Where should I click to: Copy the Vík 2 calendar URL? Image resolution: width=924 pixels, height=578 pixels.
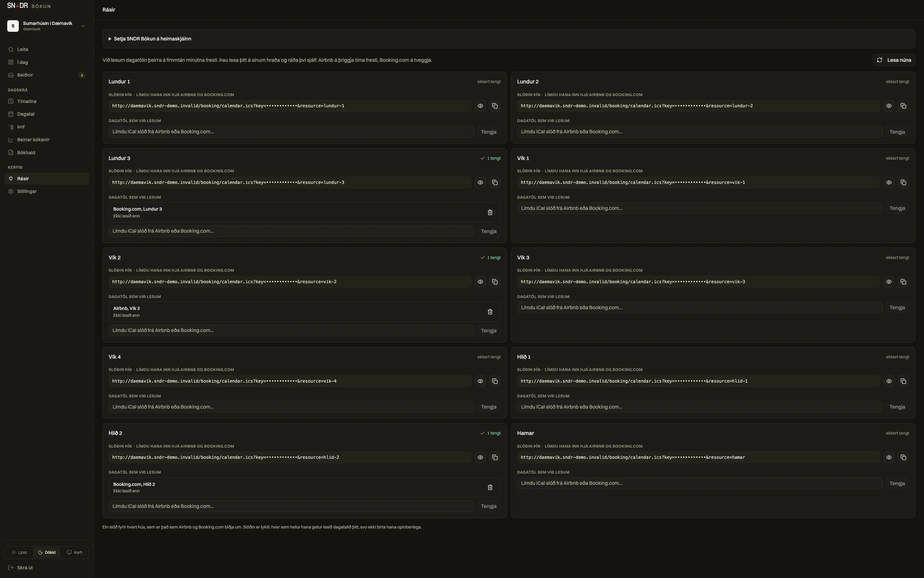pos(494,282)
